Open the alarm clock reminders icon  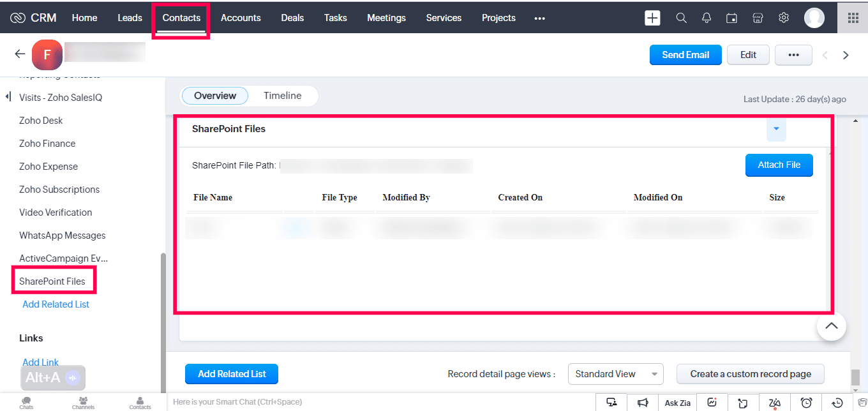coord(807,403)
